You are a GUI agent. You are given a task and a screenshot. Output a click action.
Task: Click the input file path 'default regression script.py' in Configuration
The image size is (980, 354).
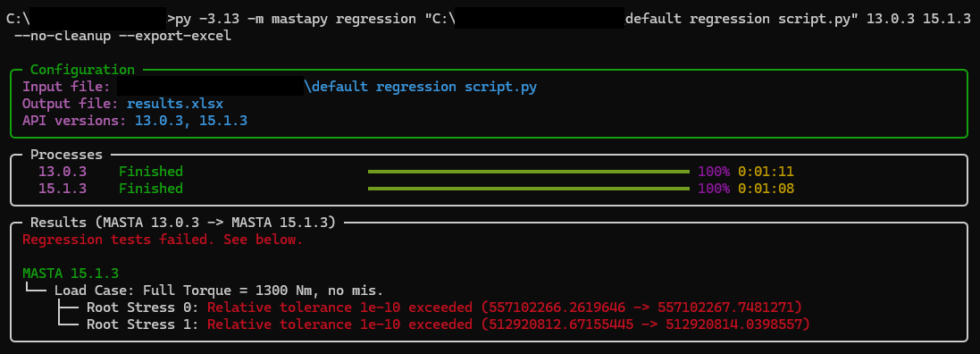tap(421, 87)
